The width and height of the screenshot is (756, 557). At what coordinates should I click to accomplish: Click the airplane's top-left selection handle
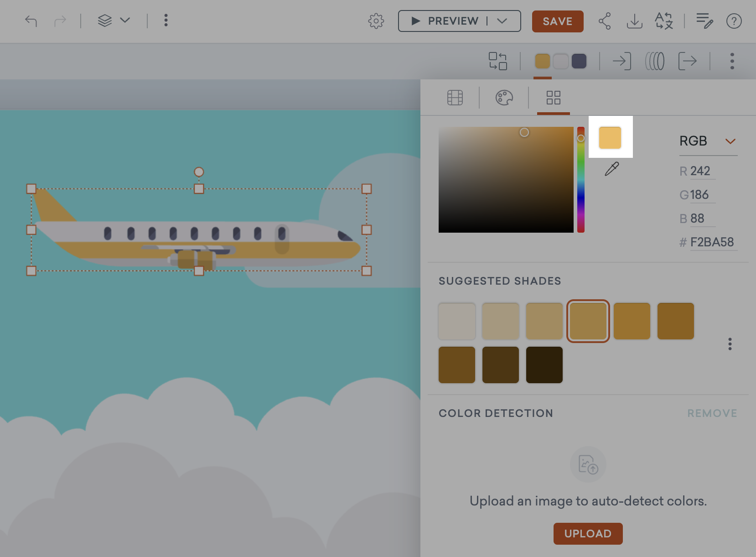pos(31,189)
